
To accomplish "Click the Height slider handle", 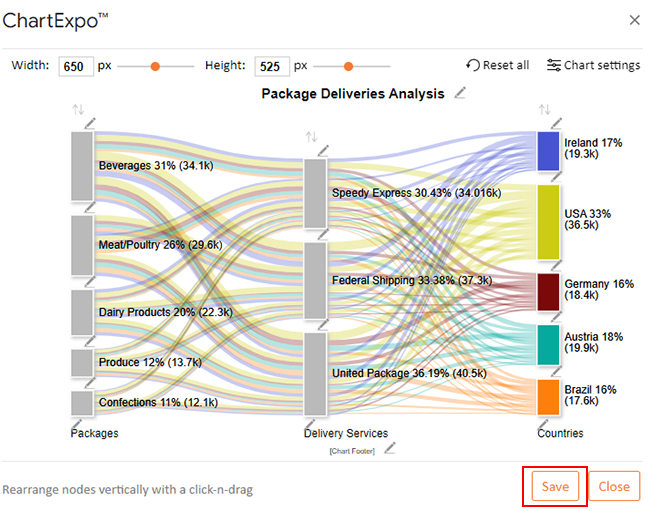I will click(348, 66).
